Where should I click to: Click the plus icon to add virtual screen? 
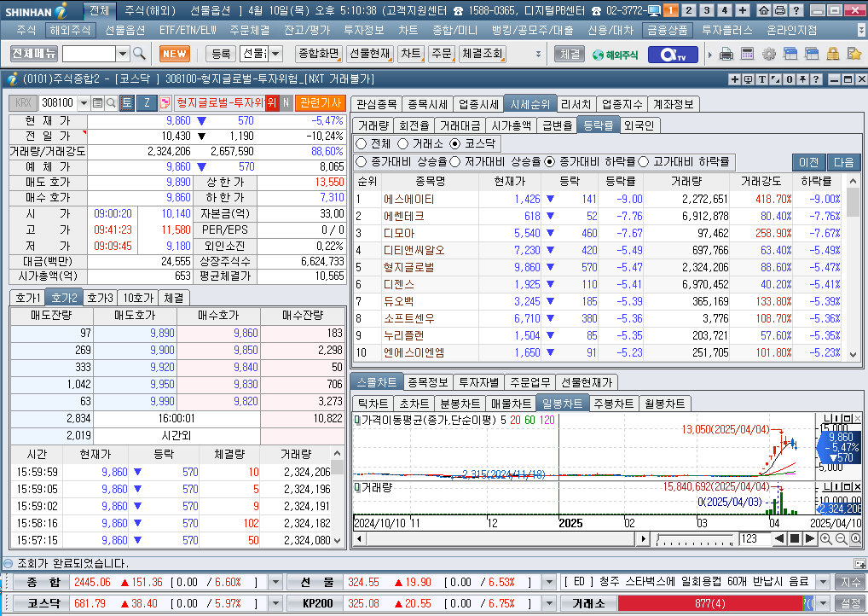tap(743, 10)
